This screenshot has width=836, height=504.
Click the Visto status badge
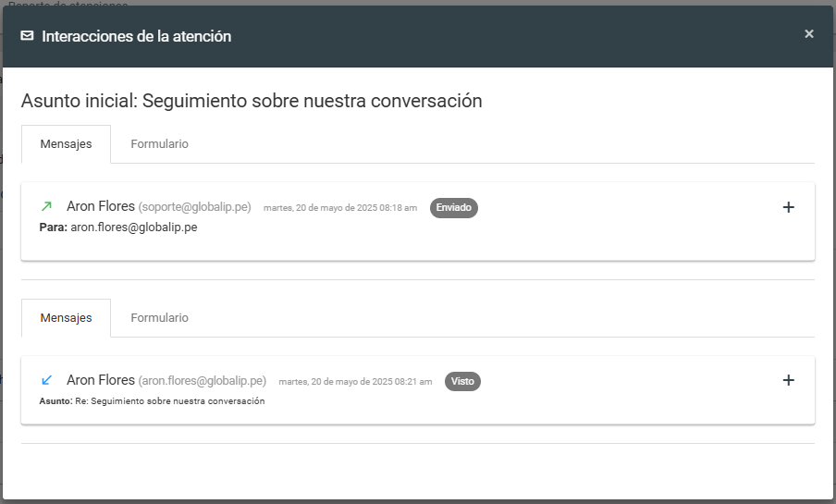tap(462, 381)
